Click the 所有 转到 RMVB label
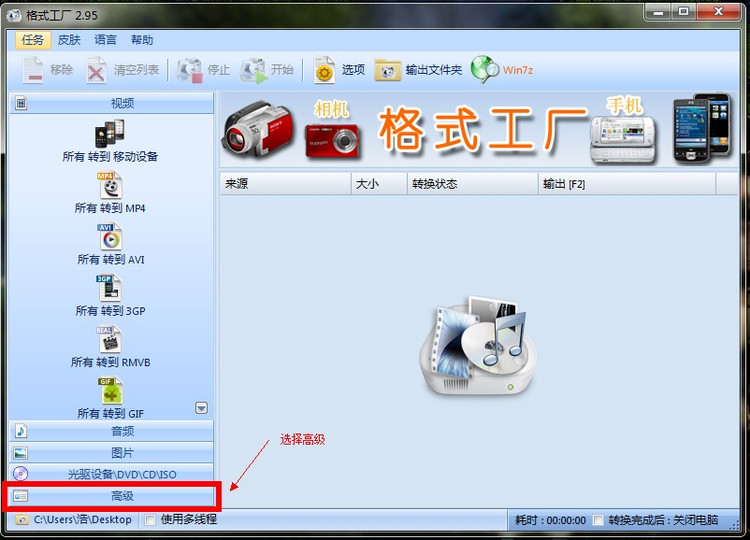The height and width of the screenshot is (540, 750). click(110, 362)
